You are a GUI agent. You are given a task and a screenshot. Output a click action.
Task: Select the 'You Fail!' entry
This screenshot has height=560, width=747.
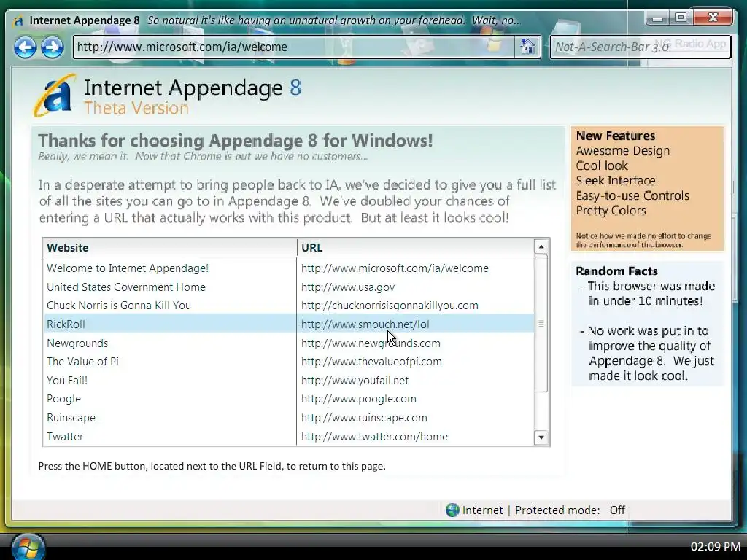point(289,381)
